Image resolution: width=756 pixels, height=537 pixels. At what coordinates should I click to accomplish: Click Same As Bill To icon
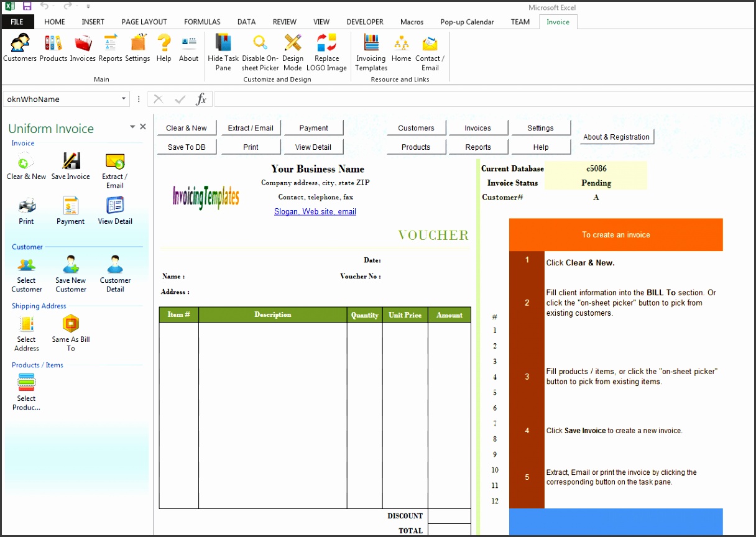[x=71, y=333]
